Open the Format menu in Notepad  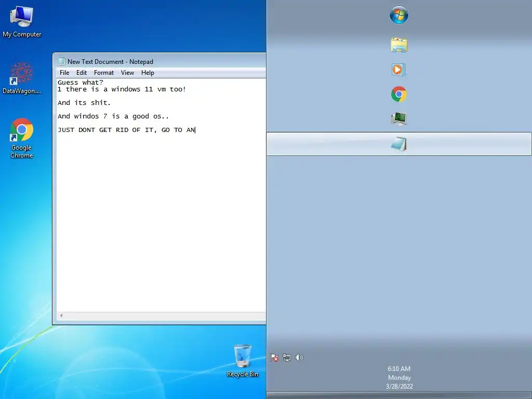point(104,73)
